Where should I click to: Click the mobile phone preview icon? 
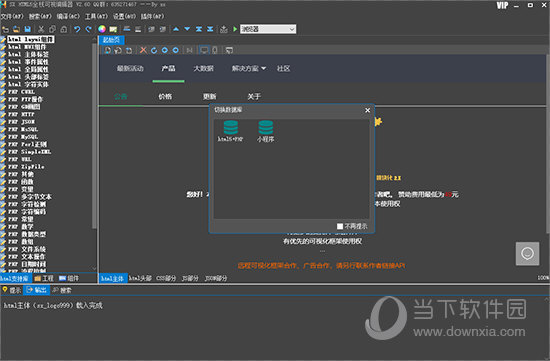pos(215,50)
